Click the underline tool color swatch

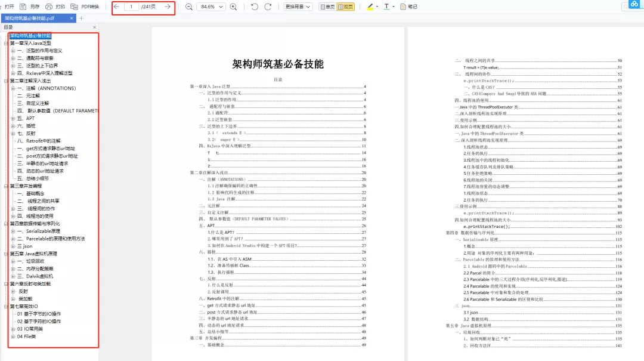386,8
